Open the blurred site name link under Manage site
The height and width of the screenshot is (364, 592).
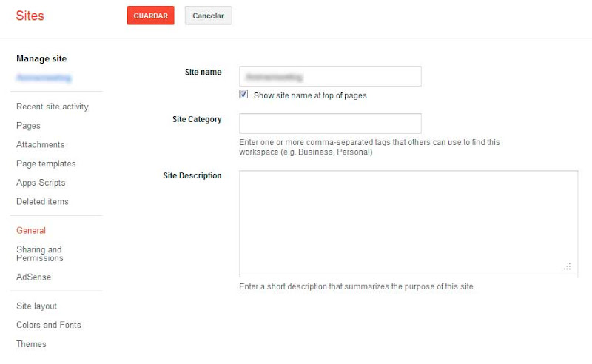tap(44, 78)
